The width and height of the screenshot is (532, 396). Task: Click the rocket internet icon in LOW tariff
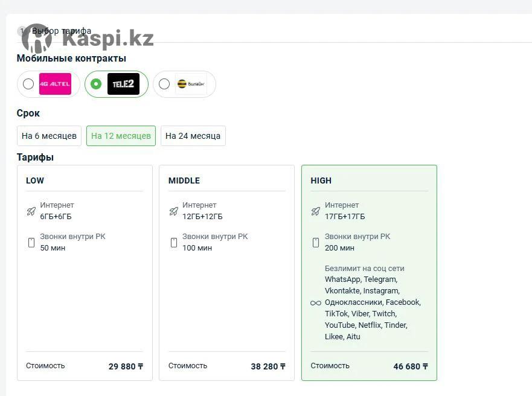31,211
